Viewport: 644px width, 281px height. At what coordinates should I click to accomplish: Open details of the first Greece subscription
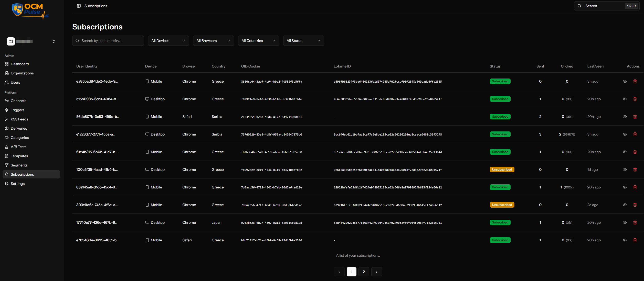click(x=625, y=81)
